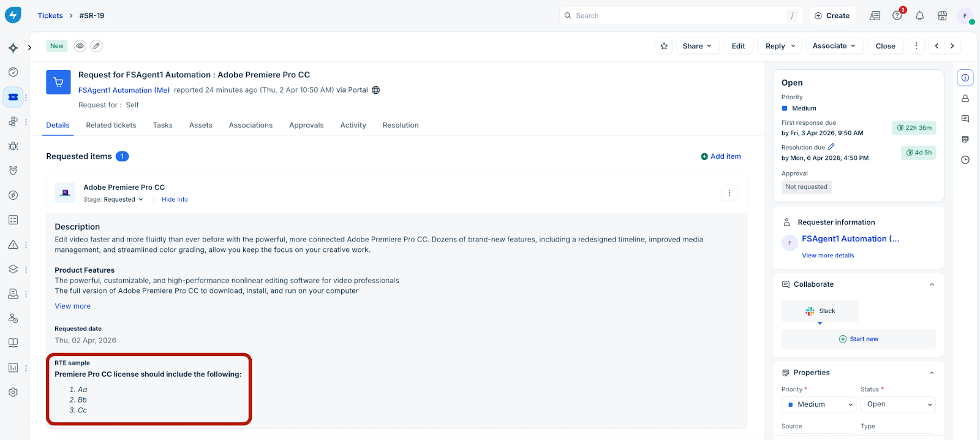Open the shield icon in the sidebar
The image size is (980, 440).
coord(13,170)
